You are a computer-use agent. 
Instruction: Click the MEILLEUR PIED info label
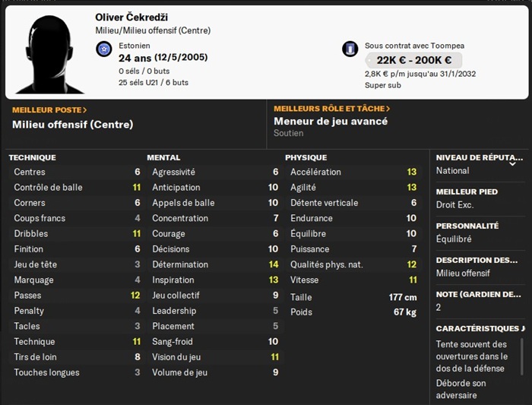(467, 191)
